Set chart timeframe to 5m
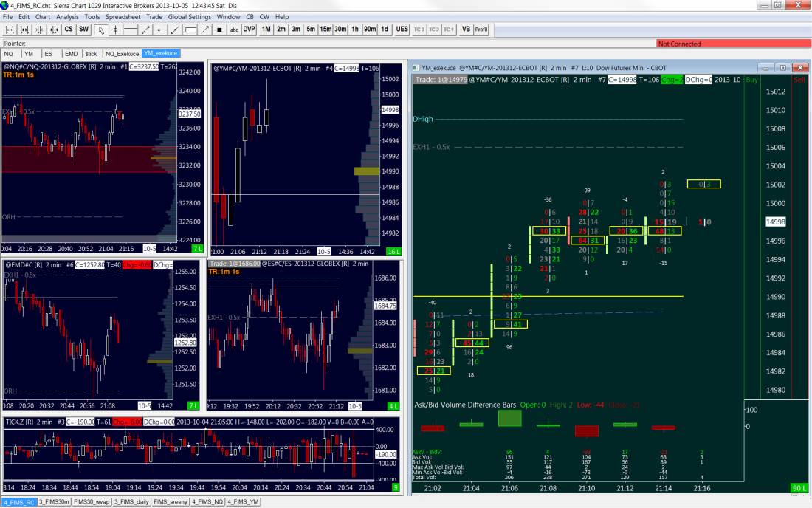The width and height of the screenshot is (812, 508). [x=311, y=30]
